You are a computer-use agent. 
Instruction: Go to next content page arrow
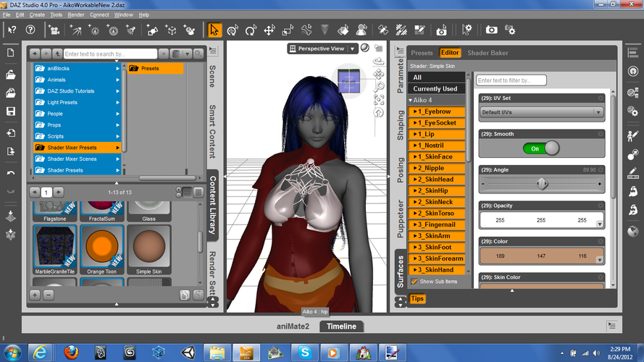click(x=59, y=192)
